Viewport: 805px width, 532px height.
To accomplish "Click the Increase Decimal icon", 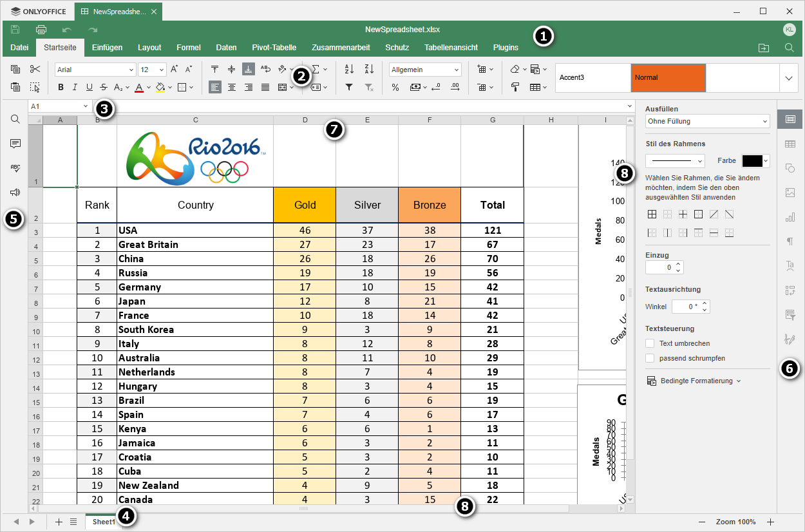I will coord(455,87).
